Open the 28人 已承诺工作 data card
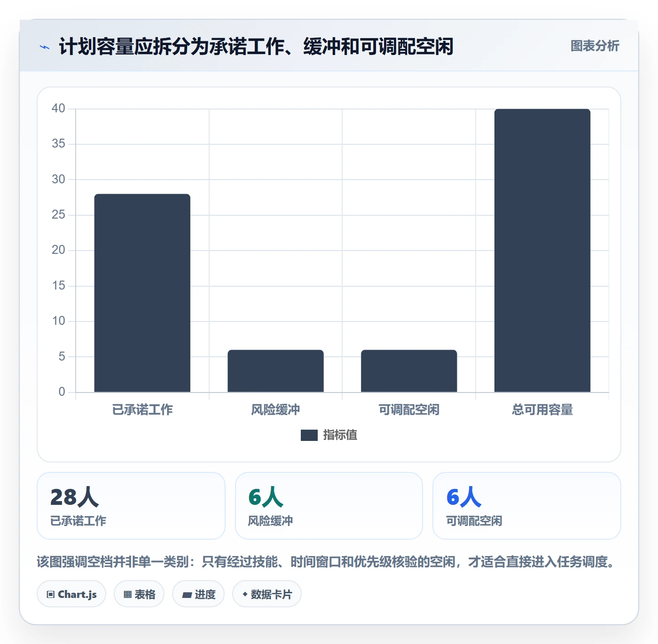The width and height of the screenshot is (658, 644). (131, 506)
